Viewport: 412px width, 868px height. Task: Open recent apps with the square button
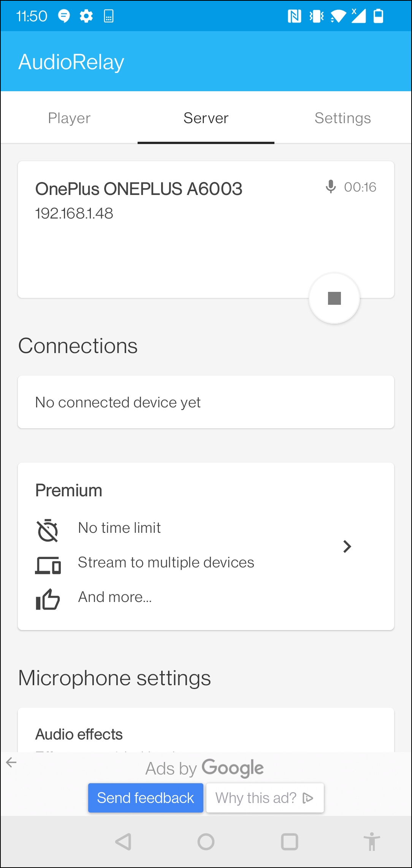coord(289,841)
